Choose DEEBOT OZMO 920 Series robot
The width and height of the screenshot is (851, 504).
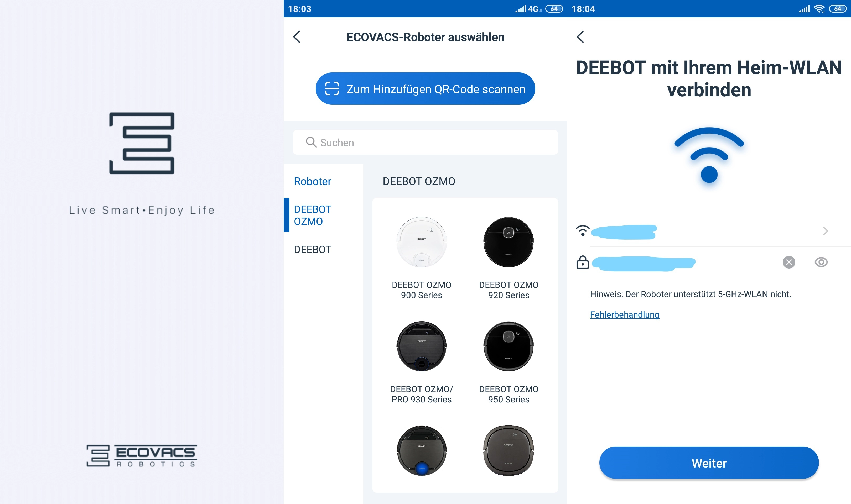(508, 258)
